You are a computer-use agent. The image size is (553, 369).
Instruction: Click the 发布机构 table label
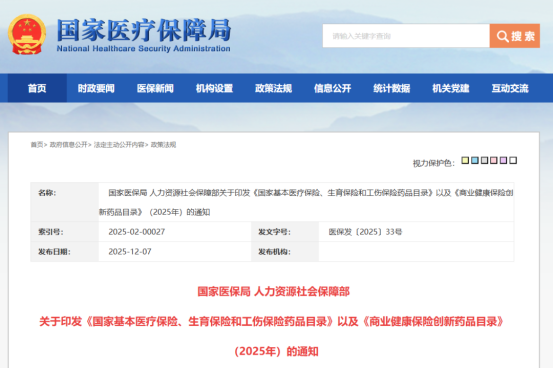point(274,252)
